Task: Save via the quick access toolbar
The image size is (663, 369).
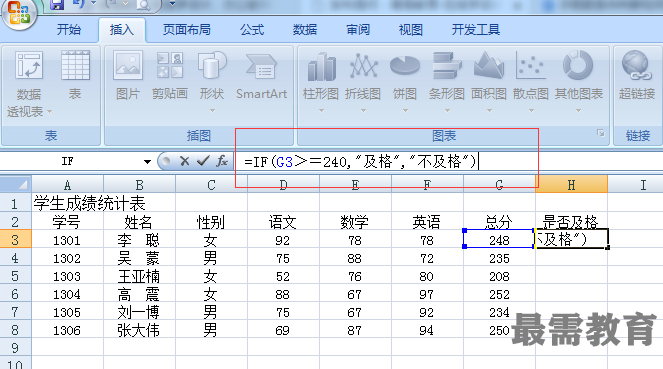Action: [x=57, y=5]
